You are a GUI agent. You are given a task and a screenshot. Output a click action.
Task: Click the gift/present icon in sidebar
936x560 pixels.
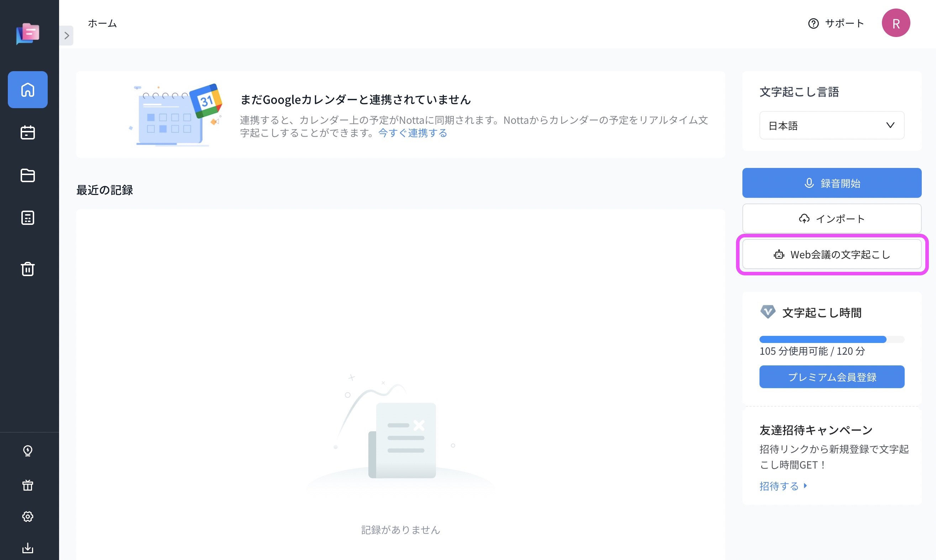tap(28, 485)
